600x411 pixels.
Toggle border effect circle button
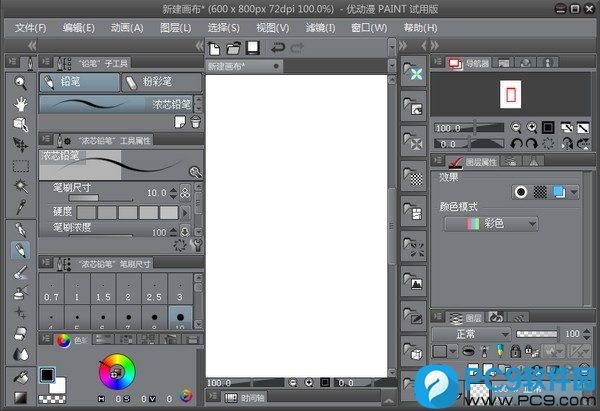coord(520,192)
